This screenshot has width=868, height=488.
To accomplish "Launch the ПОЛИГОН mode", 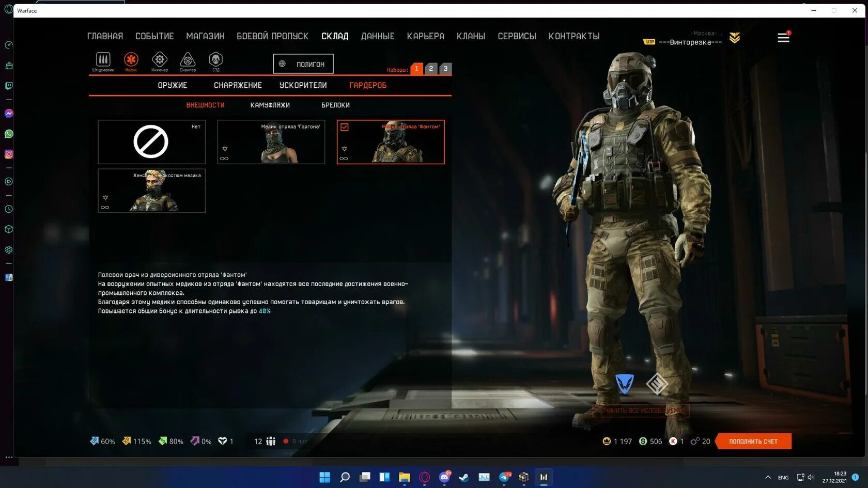I will (x=303, y=64).
